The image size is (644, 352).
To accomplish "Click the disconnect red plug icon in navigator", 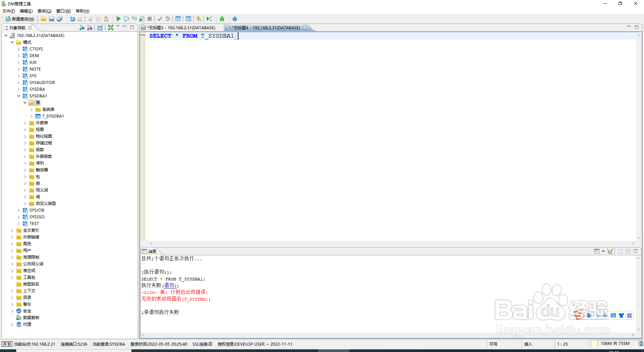I will [x=90, y=28].
